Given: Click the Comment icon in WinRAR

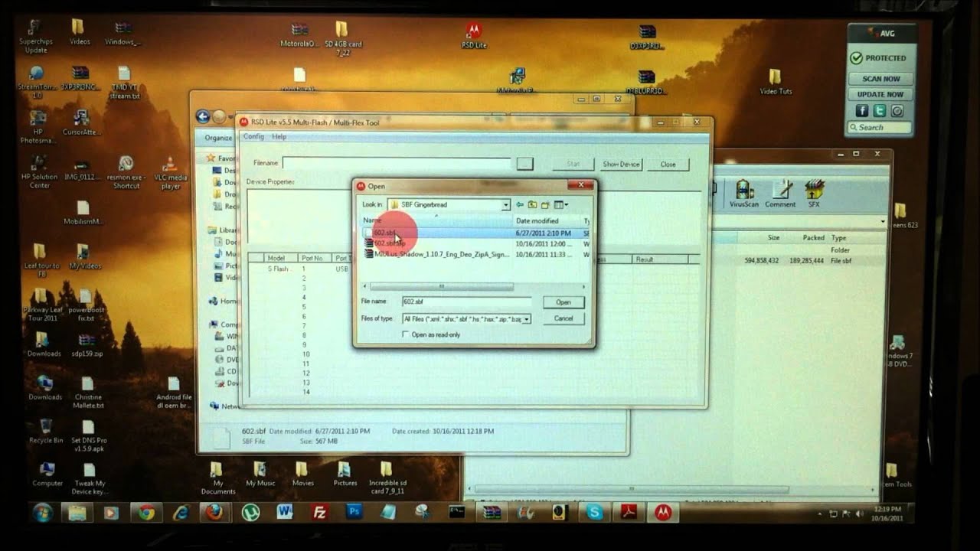Looking at the screenshot, I should click(780, 194).
